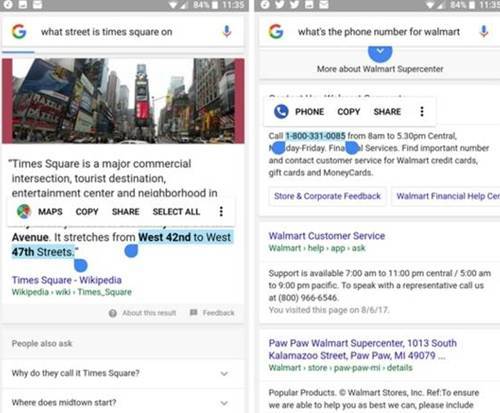Tap the Store & Corporate Feedback chip
This screenshot has width=500, height=413.
point(327,196)
